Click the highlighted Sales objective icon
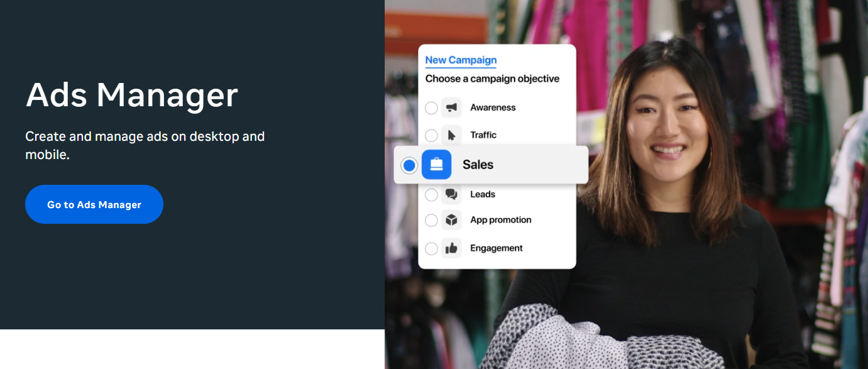The image size is (868, 369). click(x=436, y=164)
